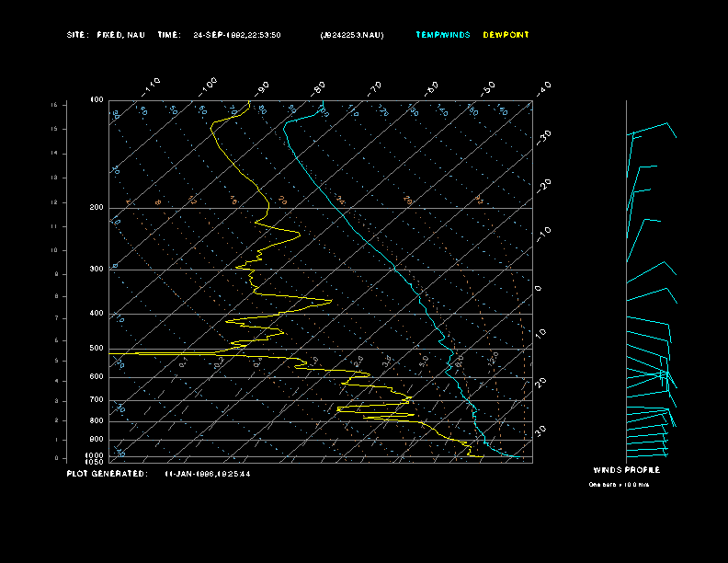Viewport: 728px width, 563px height.
Task: Click the 16 km height scale label
Action: pyautogui.click(x=54, y=105)
